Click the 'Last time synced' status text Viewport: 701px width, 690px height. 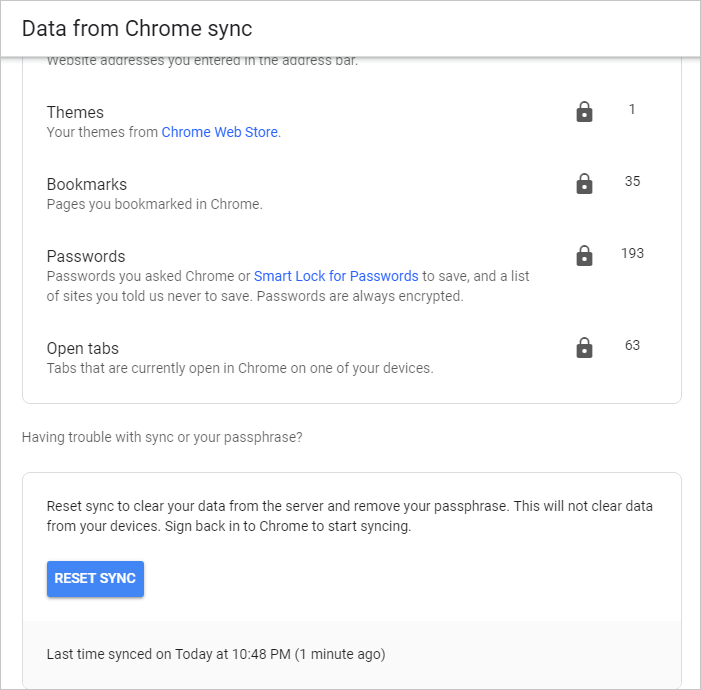click(216, 654)
